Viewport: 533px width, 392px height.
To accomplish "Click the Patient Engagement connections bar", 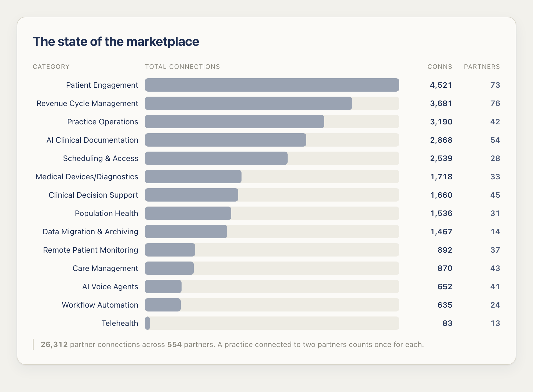I will click(x=272, y=85).
